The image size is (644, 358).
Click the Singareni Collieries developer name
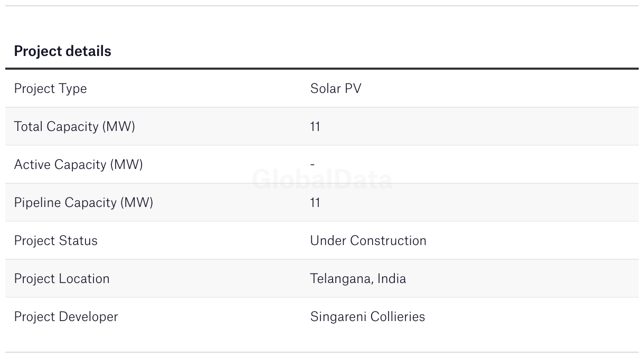coord(367,317)
